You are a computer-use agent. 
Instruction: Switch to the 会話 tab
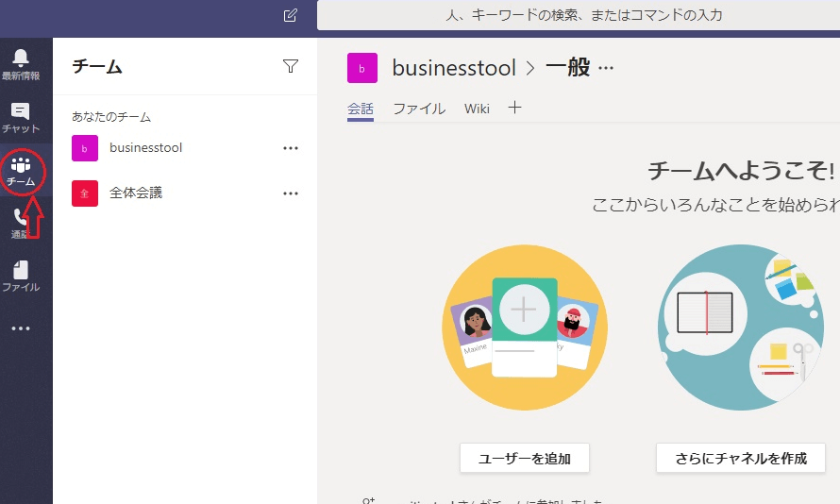click(361, 109)
